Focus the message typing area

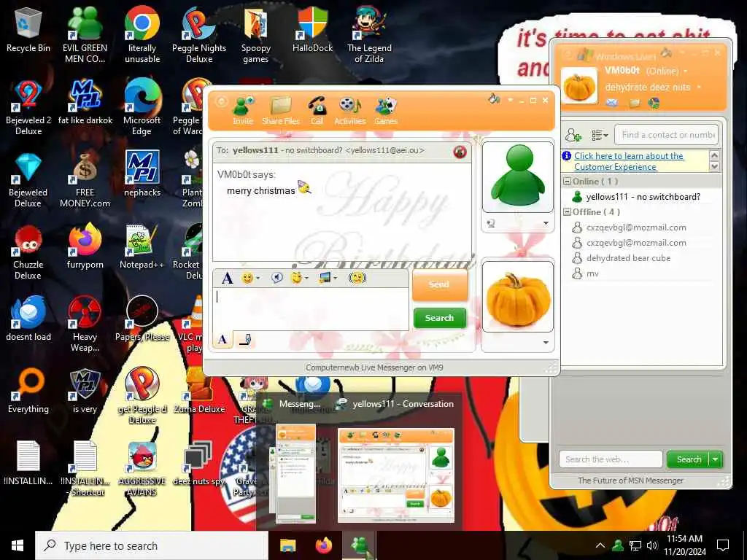click(311, 308)
